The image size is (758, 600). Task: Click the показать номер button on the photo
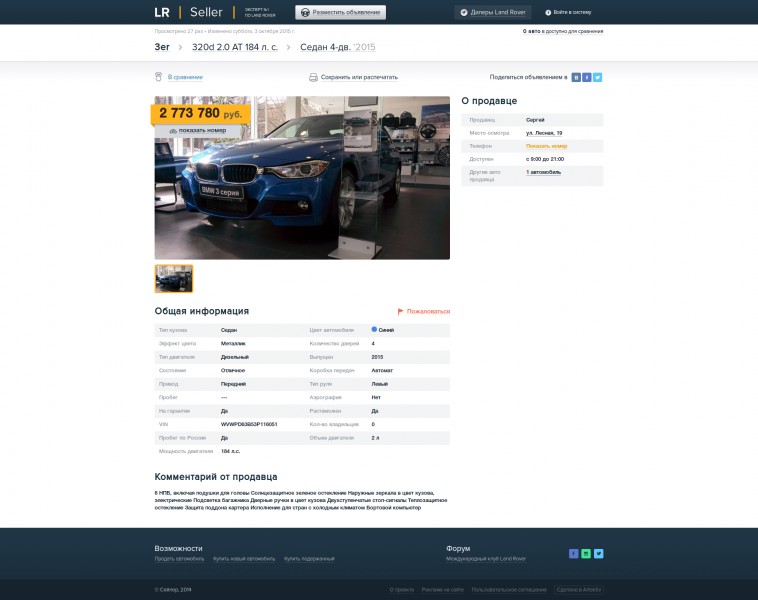pos(198,131)
